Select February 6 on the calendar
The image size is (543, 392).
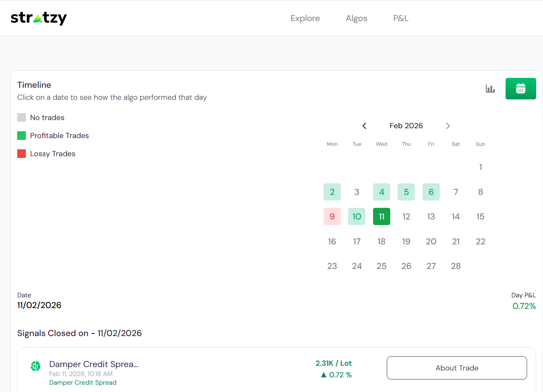click(x=431, y=192)
